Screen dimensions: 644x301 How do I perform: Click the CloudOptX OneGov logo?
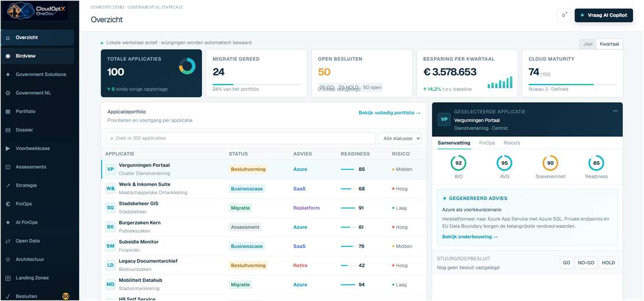point(34,10)
